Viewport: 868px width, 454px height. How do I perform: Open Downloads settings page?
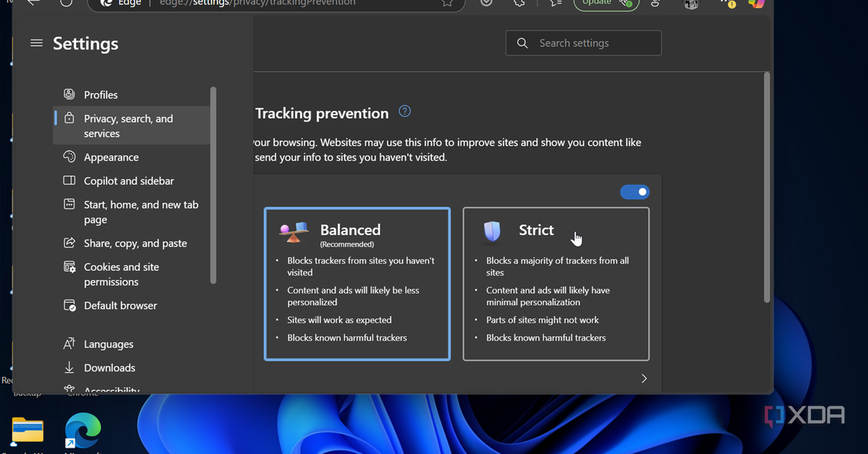click(109, 368)
